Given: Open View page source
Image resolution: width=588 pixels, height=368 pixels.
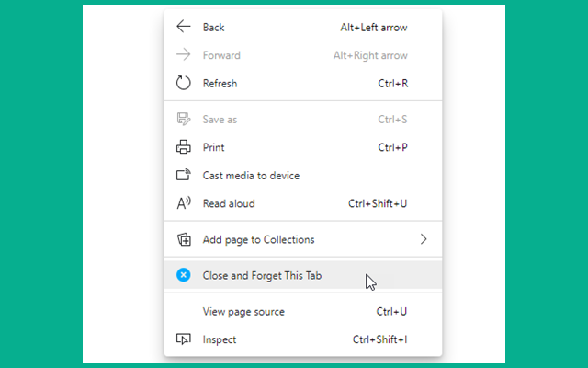Looking at the screenshot, I should 243,312.
